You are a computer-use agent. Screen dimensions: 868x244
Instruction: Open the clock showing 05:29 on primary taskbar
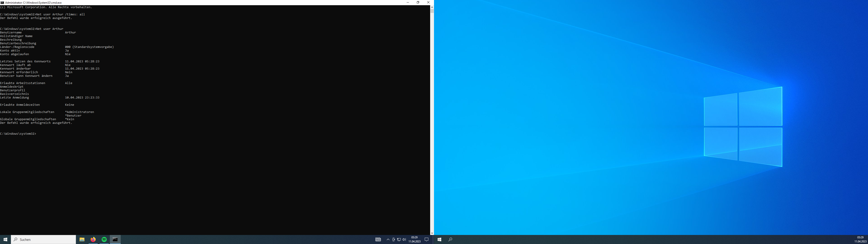point(415,239)
